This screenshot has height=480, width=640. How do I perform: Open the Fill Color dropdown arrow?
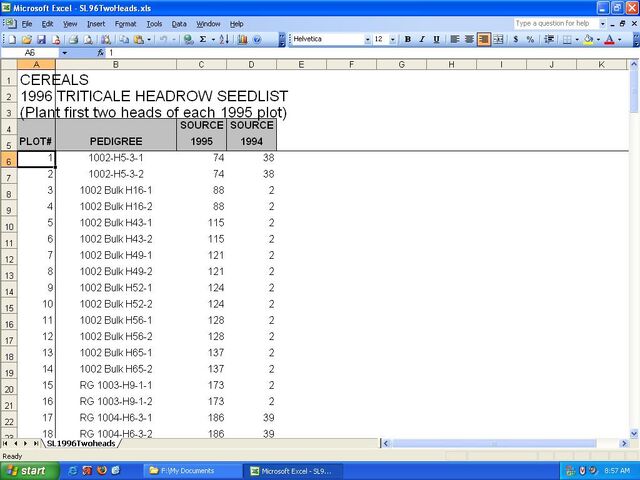(x=598, y=39)
